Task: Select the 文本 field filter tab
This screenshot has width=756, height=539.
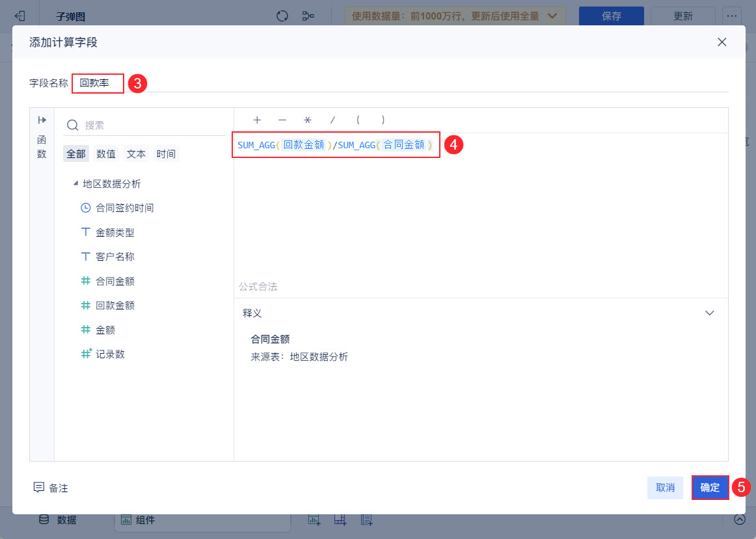Action: [x=136, y=154]
